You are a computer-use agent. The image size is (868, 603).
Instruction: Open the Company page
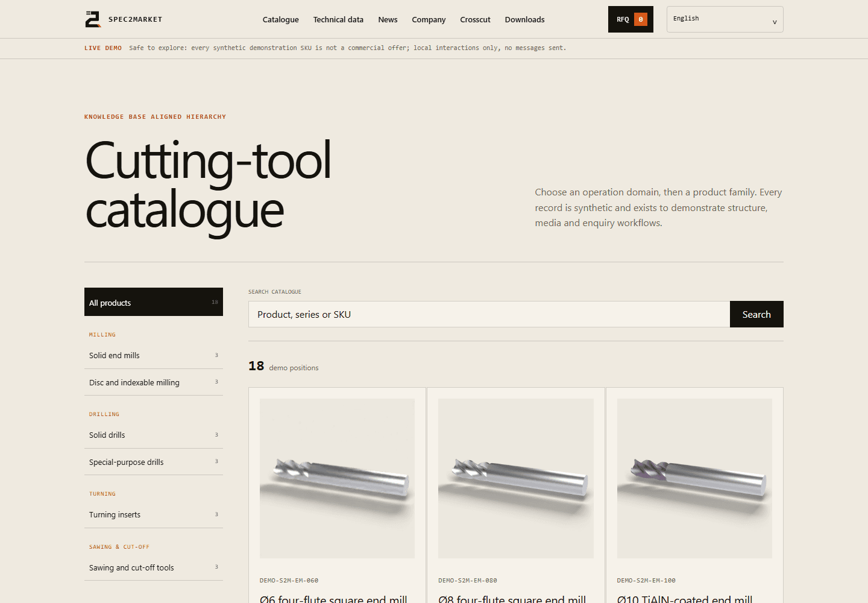click(x=429, y=19)
